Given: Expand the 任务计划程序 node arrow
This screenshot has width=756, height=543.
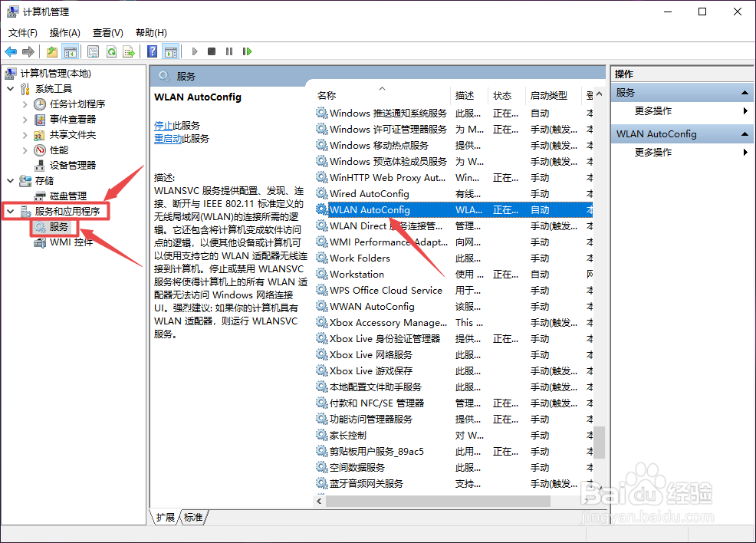Looking at the screenshot, I should pyautogui.click(x=25, y=104).
